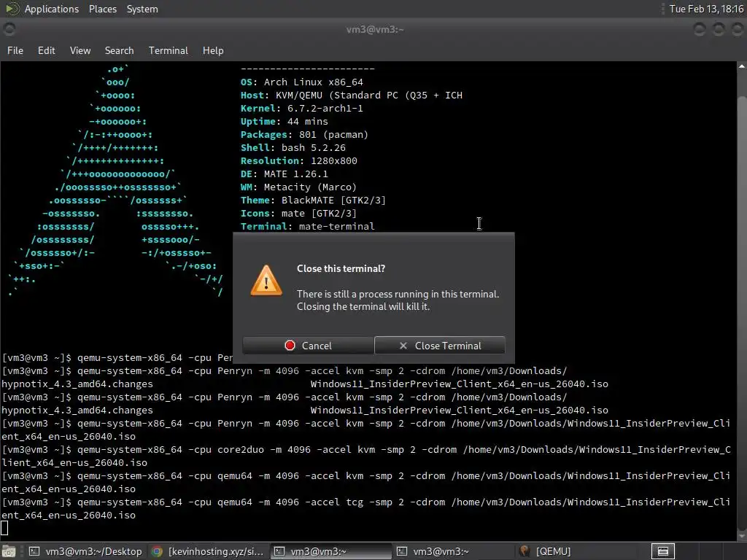Click the 'Packages: 801 (pacman)' line

304,135
